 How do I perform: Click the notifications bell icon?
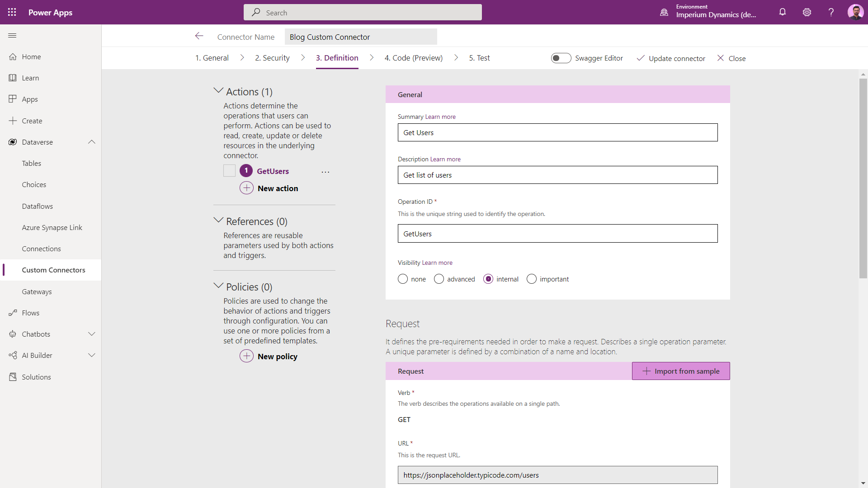tap(783, 12)
